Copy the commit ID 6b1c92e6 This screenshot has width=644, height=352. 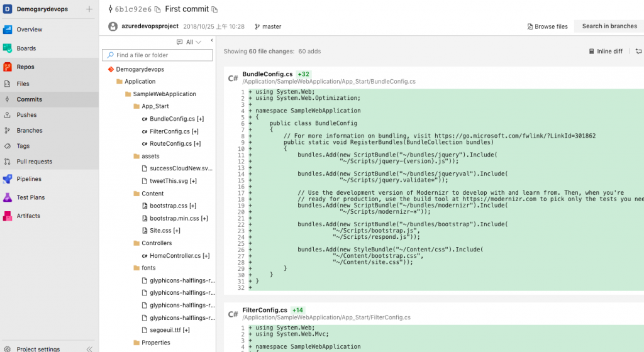point(157,9)
